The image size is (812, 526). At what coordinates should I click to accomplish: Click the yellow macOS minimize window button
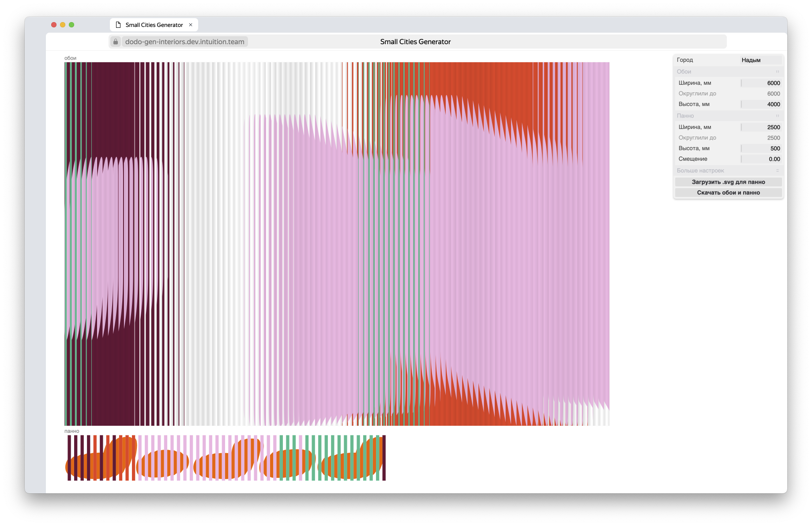pyautogui.click(x=63, y=25)
